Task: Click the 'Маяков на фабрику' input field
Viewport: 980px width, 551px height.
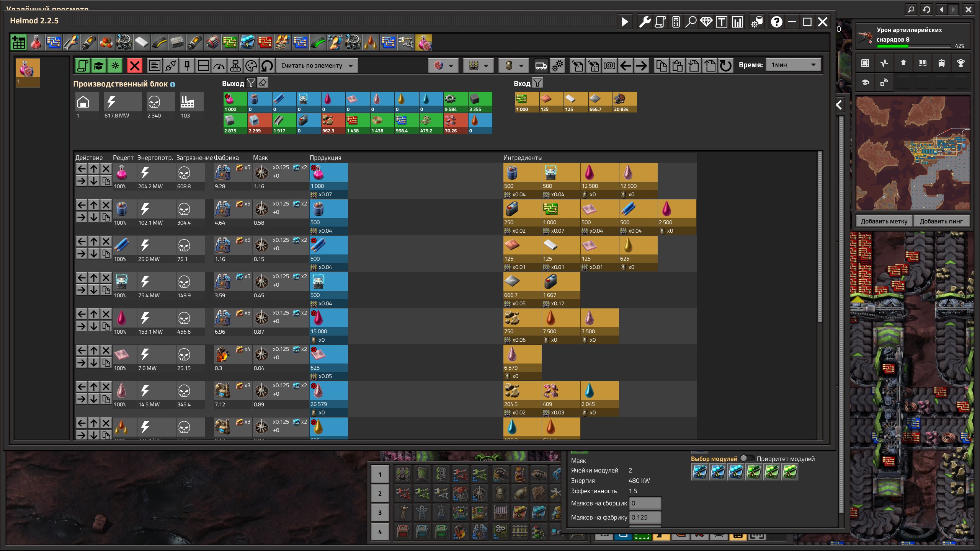Action: (645, 517)
